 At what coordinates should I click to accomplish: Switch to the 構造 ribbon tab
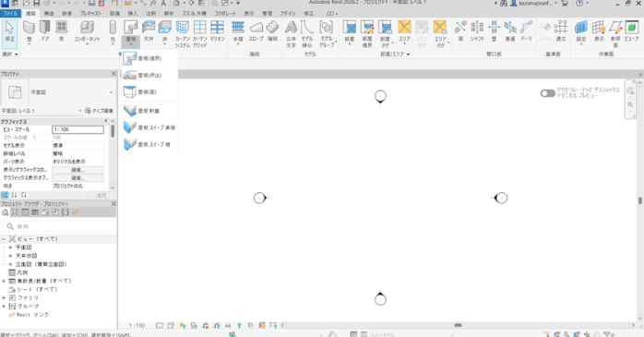click(49, 14)
